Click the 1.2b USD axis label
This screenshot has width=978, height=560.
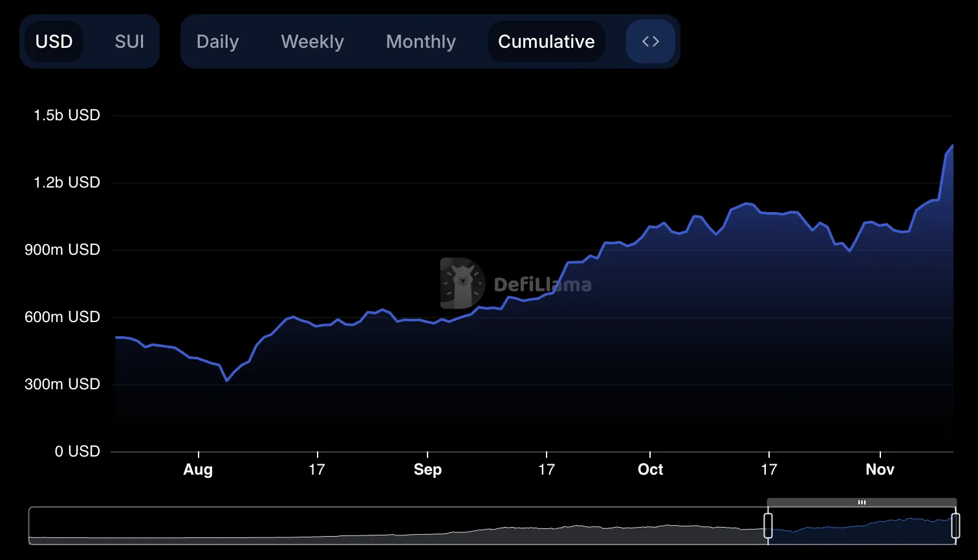coord(67,182)
